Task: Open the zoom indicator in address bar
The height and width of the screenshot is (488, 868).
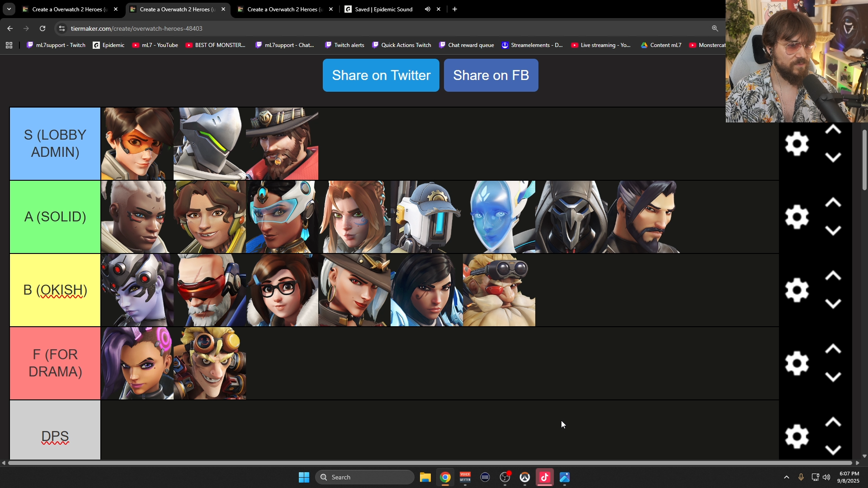Action: [715, 28]
